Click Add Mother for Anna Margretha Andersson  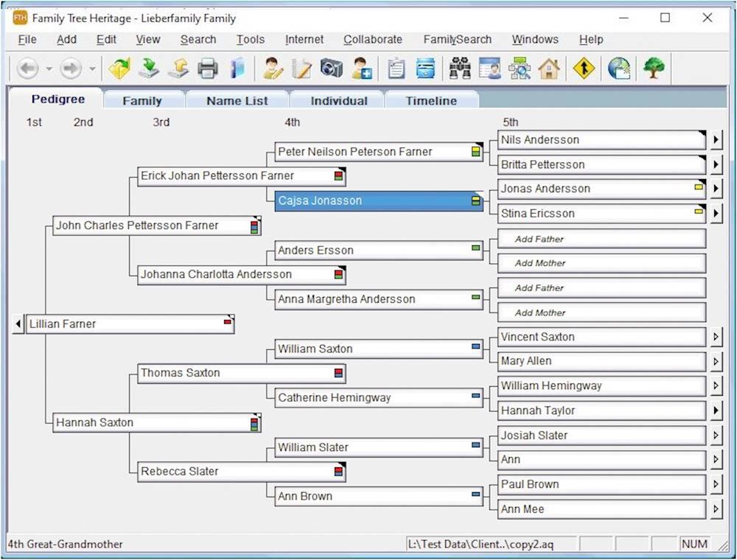pos(601,312)
